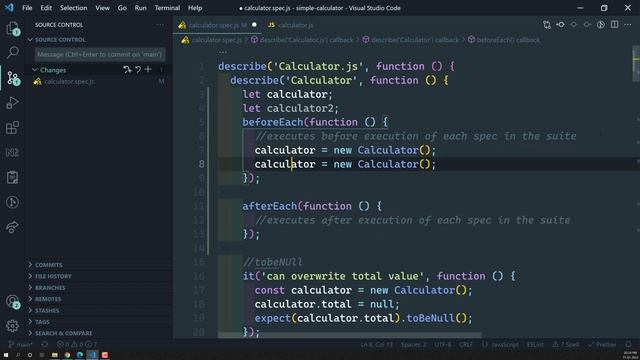Open the File menu

27,8
